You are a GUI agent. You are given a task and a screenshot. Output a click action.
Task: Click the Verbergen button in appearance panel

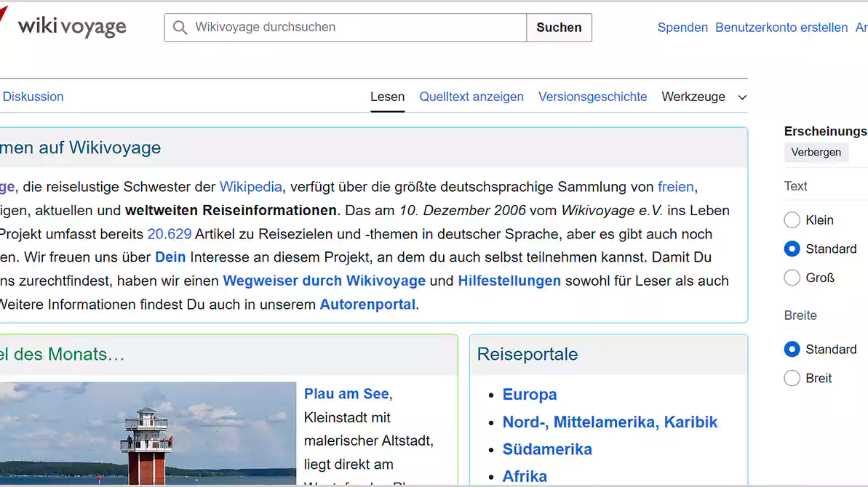pyautogui.click(x=816, y=152)
